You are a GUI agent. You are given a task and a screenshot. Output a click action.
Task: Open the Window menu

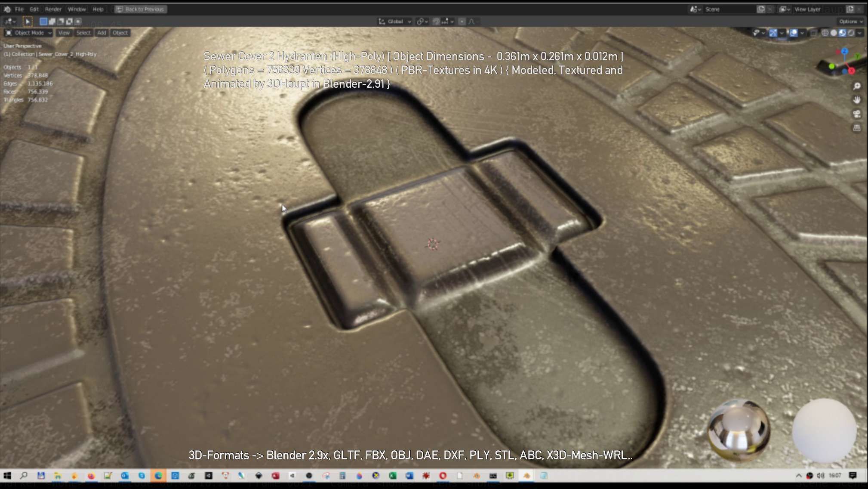pos(77,9)
